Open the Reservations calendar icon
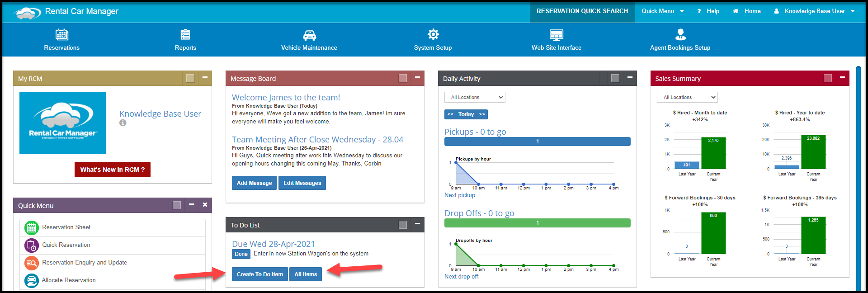Screen dimensions: 868x293 click(x=62, y=34)
